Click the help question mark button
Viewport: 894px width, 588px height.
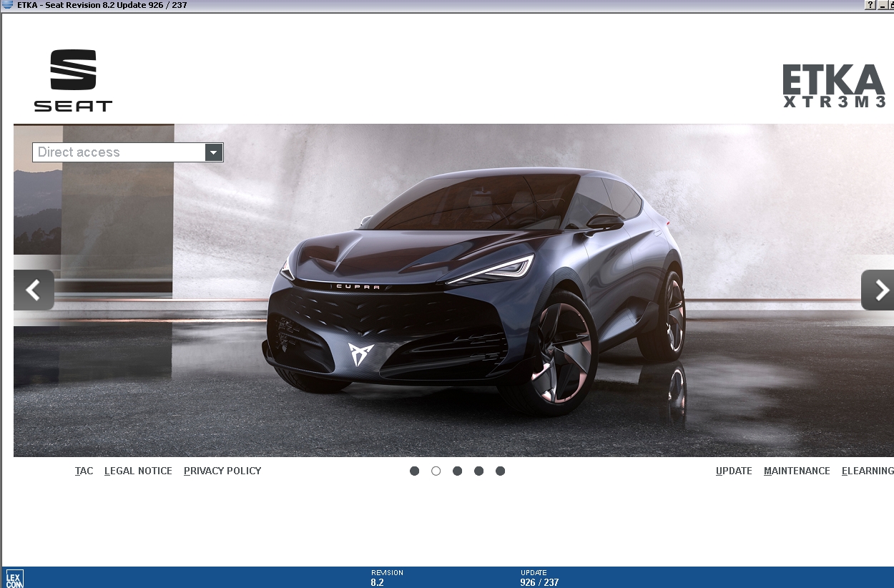[870, 5]
